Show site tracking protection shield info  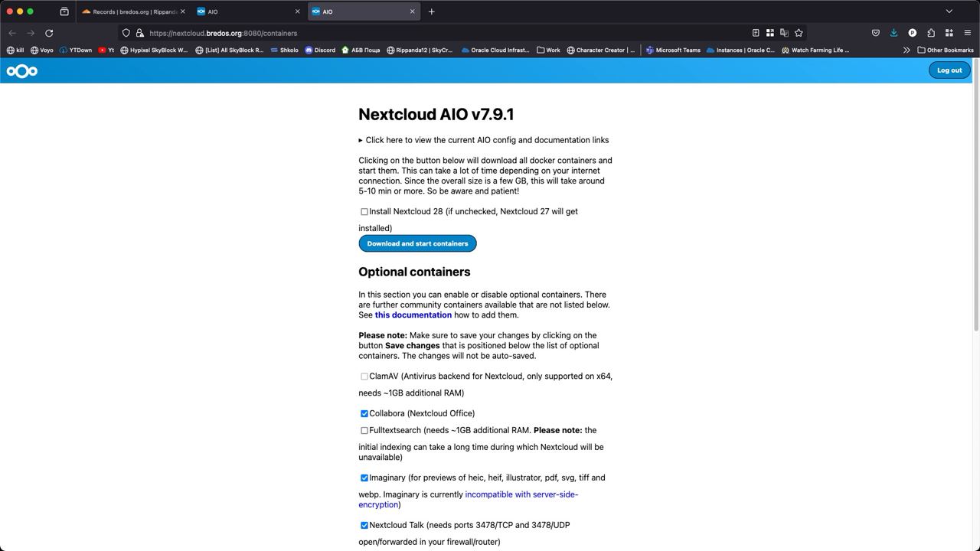126,33
